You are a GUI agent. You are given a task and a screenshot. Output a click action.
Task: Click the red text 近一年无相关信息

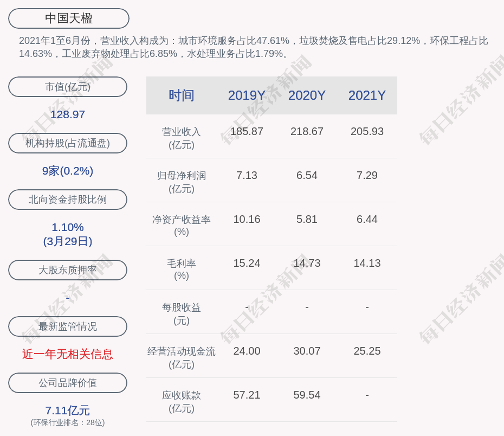tap(68, 354)
